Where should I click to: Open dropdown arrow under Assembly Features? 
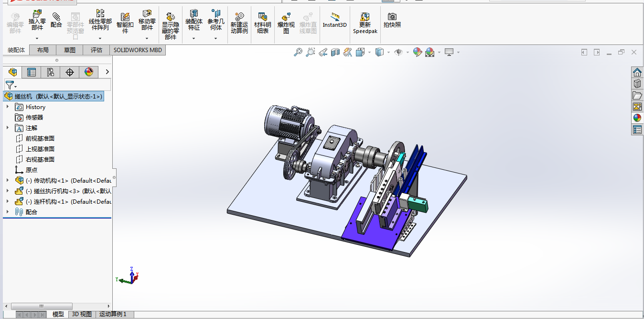(194, 38)
